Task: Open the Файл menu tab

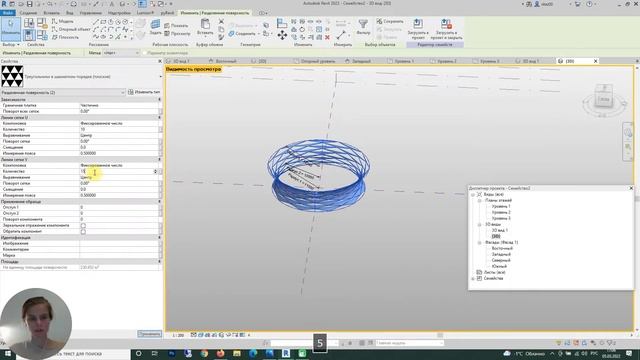Action: (x=8, y=13)
